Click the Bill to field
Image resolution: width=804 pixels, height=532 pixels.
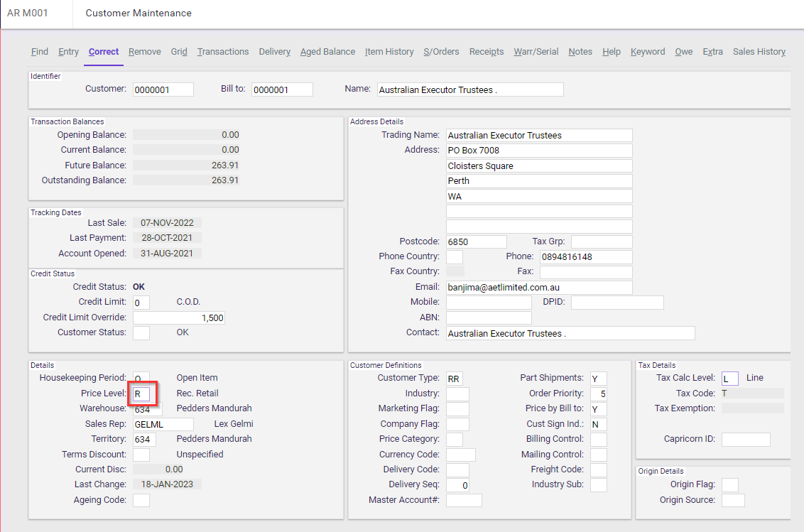coord(282,89)
